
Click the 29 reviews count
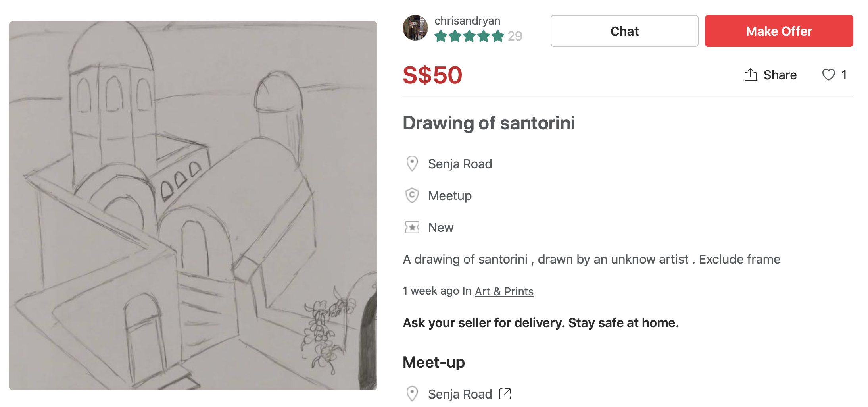pos(515,36)
